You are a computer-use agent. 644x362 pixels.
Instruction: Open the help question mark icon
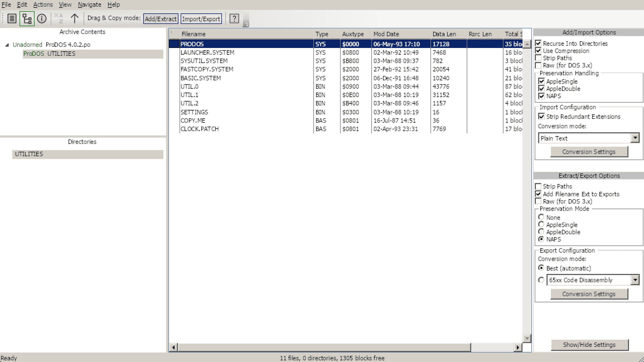[x=234, y=19]
